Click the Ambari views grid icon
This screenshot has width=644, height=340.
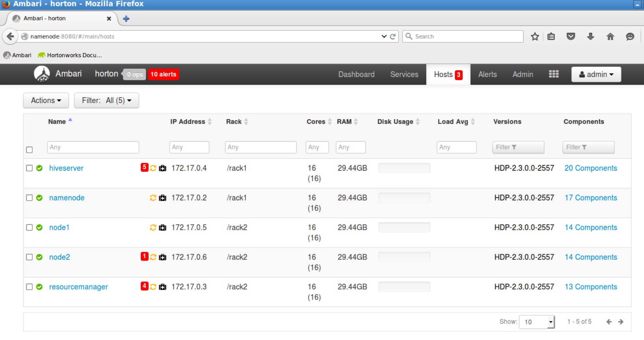[554, 74]
